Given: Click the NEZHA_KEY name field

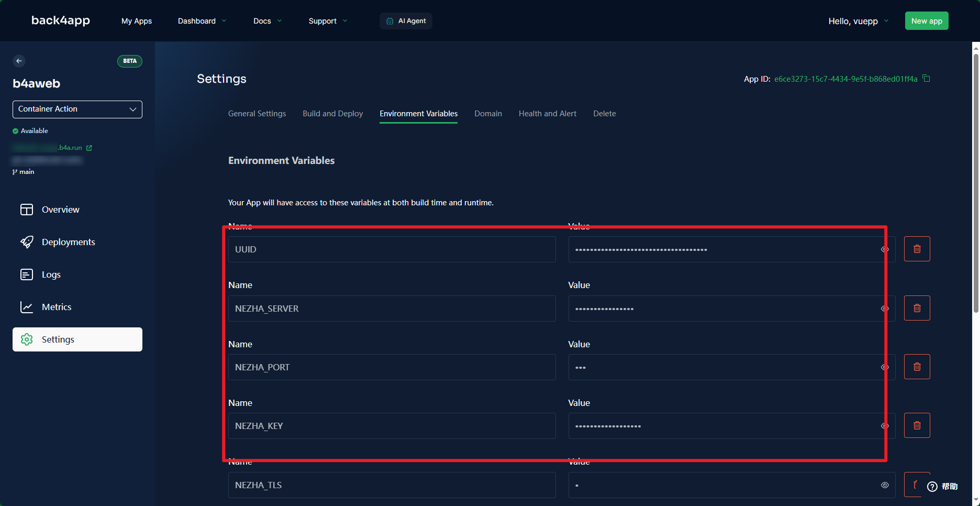Looking at the screenshot, I should [x=392, y=426].
